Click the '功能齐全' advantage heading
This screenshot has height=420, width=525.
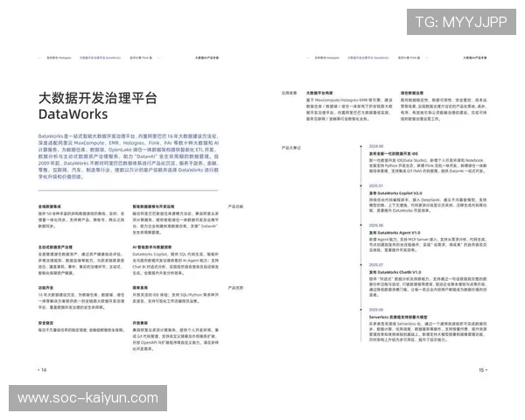pyautogui.click(x=45, y=288)
